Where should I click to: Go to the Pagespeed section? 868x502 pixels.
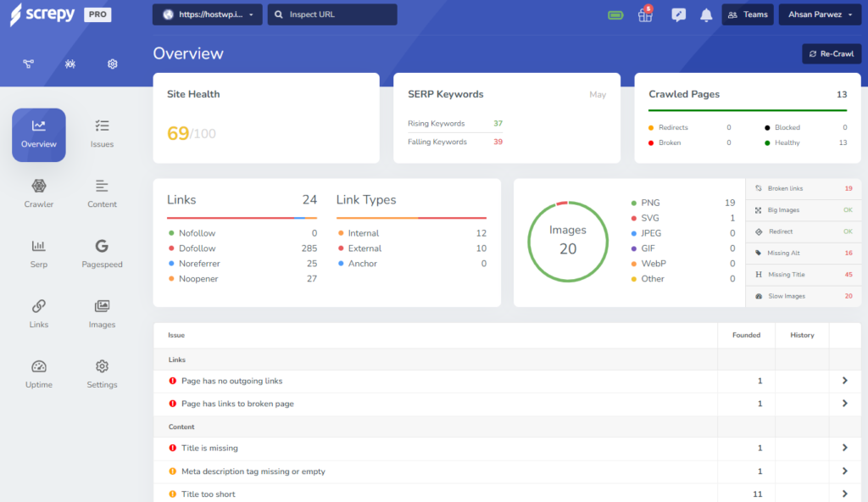(102, 254)
